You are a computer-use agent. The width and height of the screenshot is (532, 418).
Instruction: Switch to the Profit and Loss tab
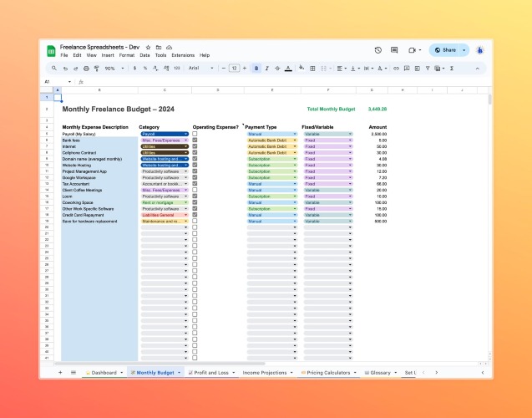(x=211, y=373)
